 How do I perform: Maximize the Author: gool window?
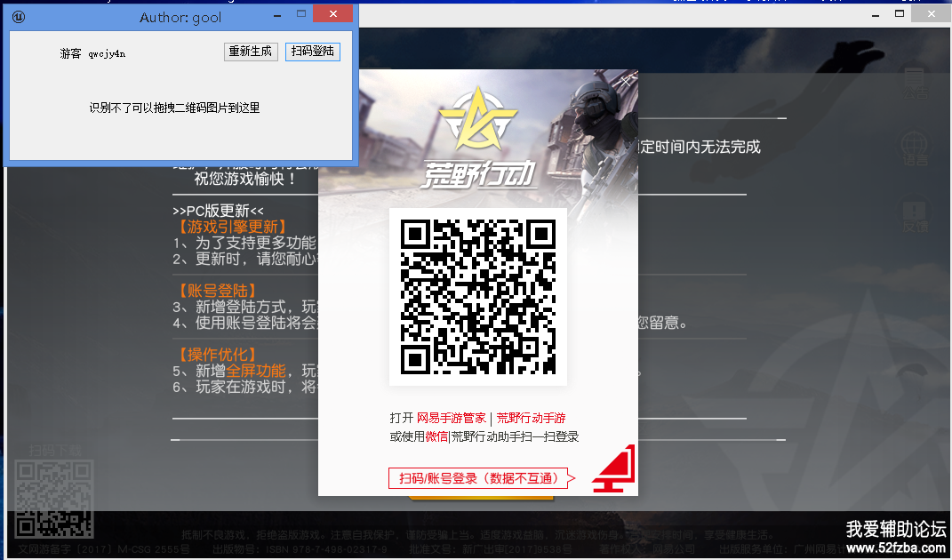click(x=301, y=13)
